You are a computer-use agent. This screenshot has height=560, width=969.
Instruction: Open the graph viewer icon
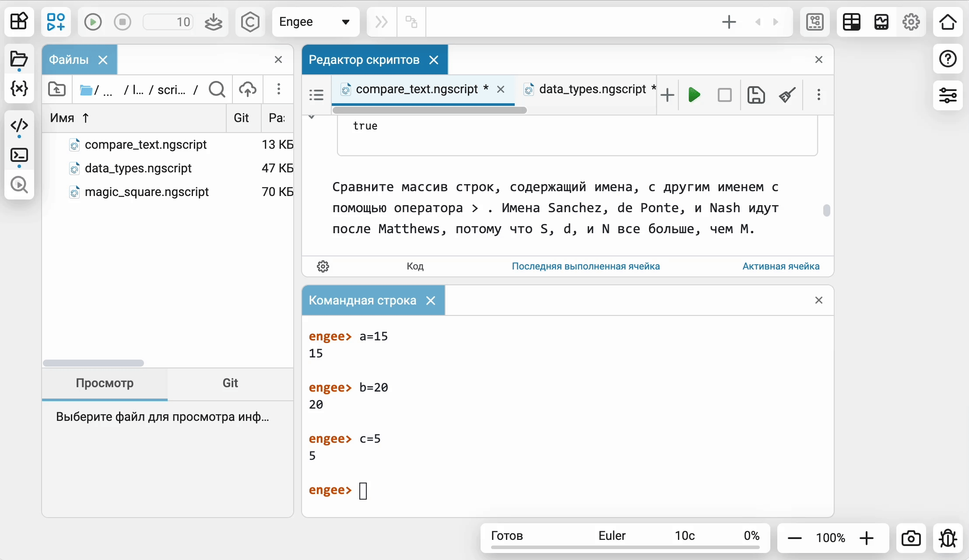point(881,21)
